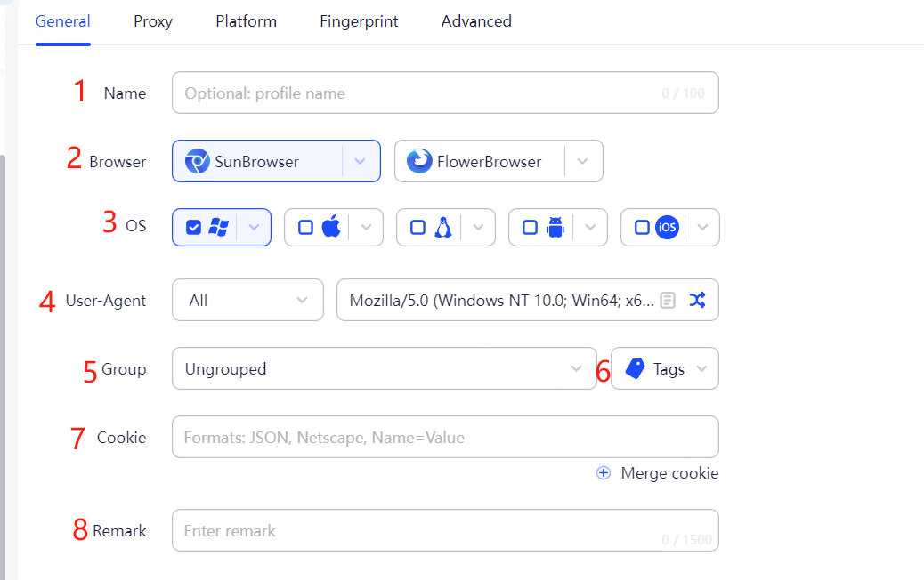This screenshot has width=924, height=580.
Task: Switch to the Advanced tab
Action: 476,21
